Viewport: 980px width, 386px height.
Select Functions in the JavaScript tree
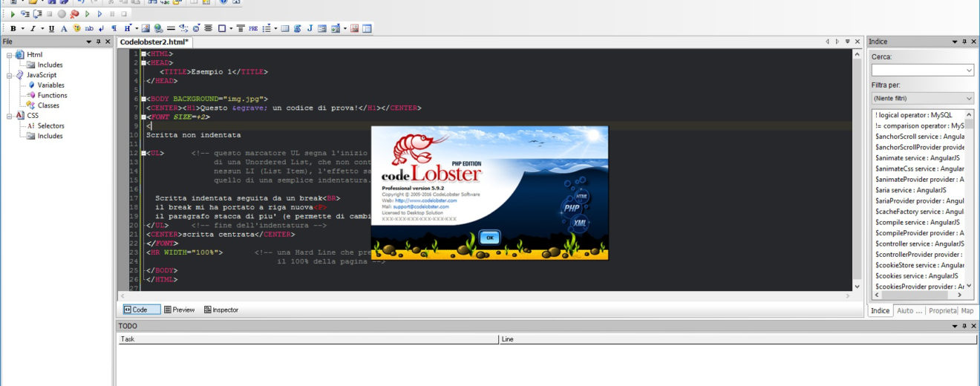click(52, 95)
